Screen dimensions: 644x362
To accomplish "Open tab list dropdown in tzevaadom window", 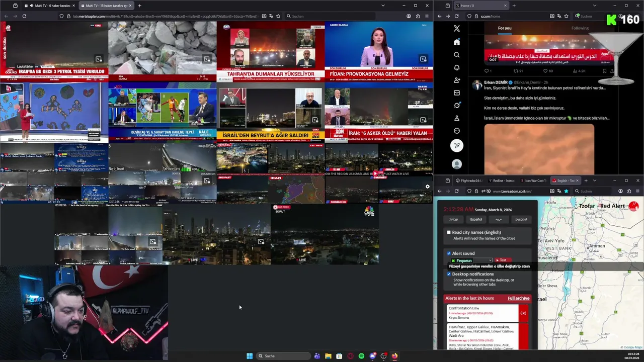I will coord(594,180).
